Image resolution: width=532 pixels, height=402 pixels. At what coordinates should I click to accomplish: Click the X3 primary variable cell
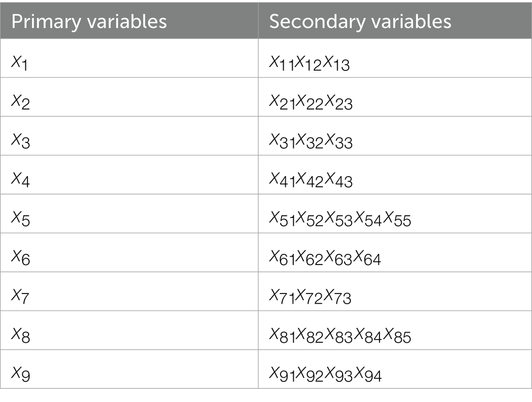coord(21,141)
